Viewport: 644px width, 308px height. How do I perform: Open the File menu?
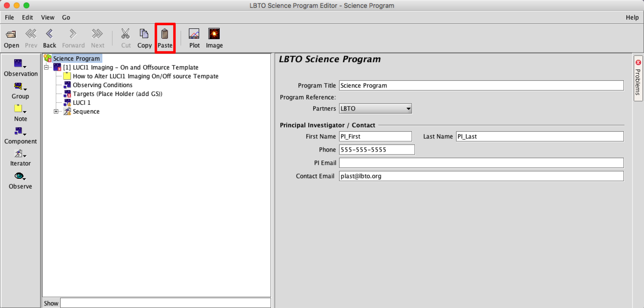coord(9,17)
